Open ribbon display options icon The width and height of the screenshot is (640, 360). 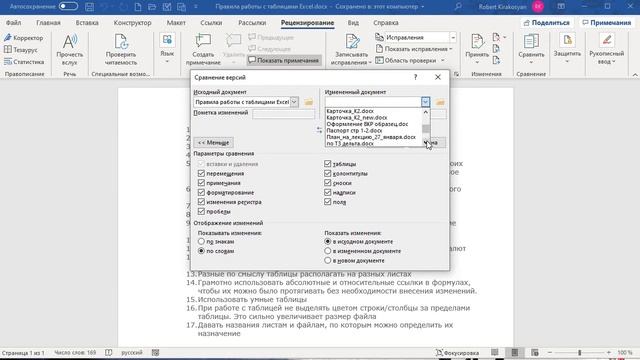click(561, 7)
